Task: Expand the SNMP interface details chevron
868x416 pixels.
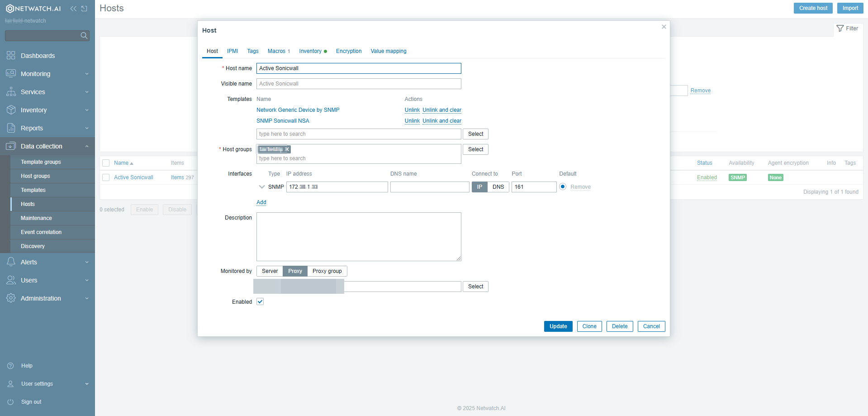Action: [261, 186]
